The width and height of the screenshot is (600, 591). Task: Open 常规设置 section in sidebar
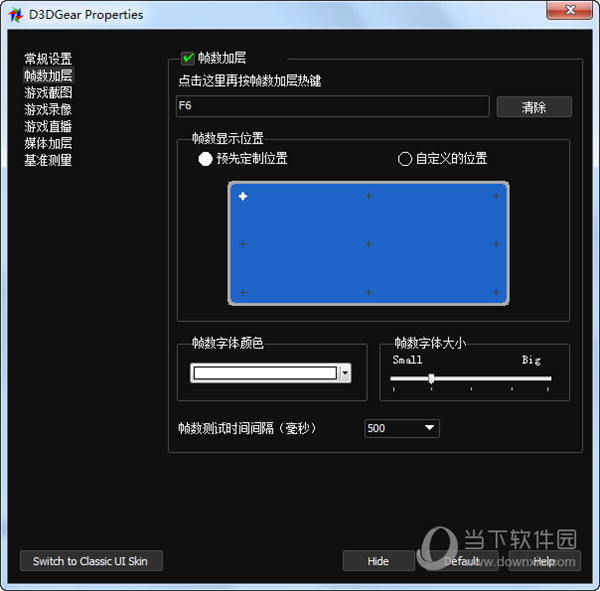tap(48, 59)
